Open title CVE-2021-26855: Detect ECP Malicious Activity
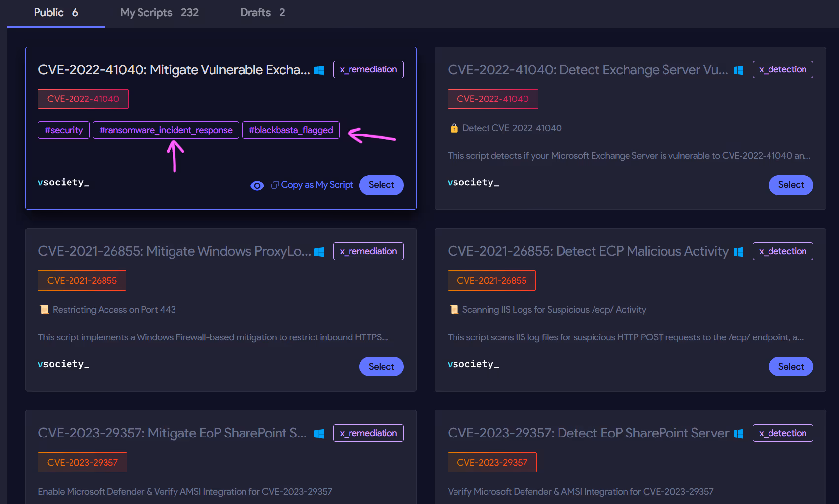839x504 pixels. coord(588,251)
